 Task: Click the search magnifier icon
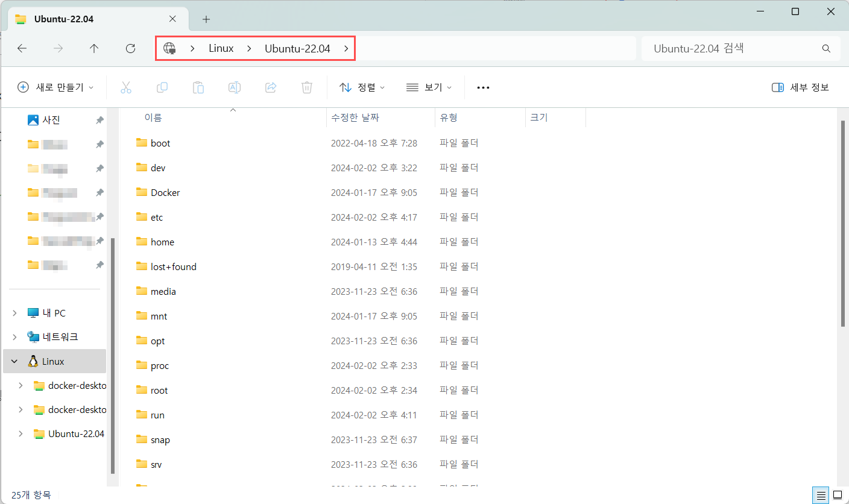827,49
